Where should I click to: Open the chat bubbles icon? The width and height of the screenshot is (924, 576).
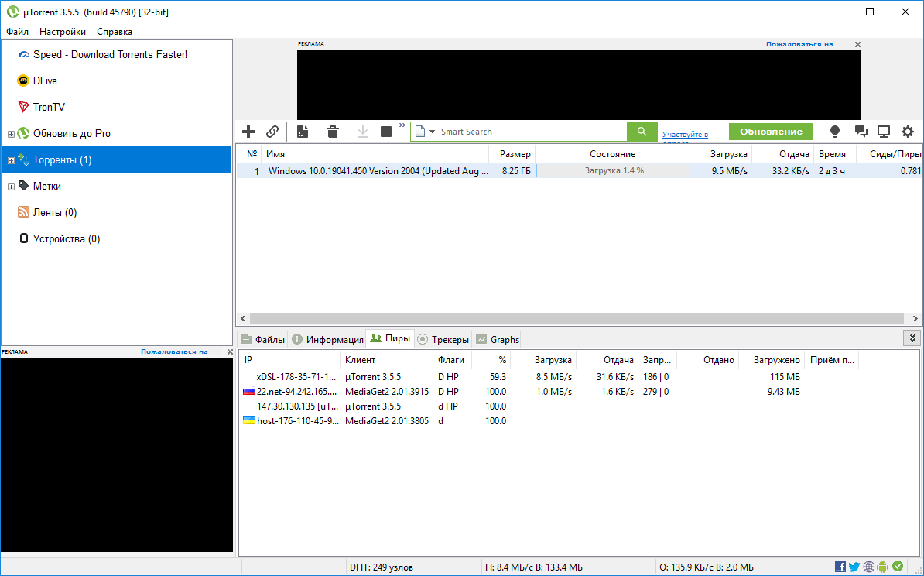coord(861,132)
